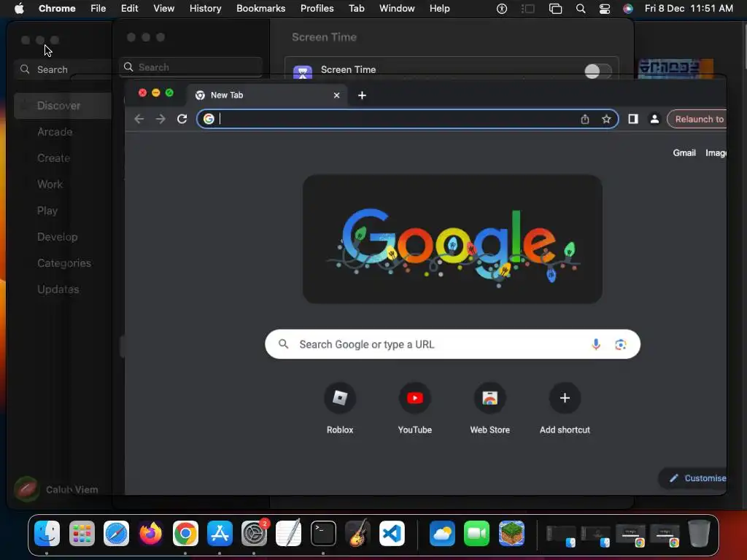Click the System Settings search field
This screenshot has width=747, height=560.
(190, 67)
